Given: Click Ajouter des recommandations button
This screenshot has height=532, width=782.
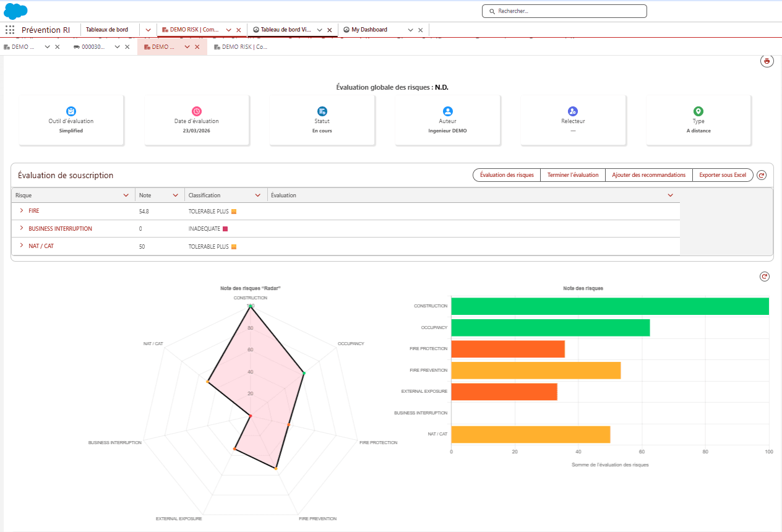Looking at the screenshot, I should (x=649, y=175).
